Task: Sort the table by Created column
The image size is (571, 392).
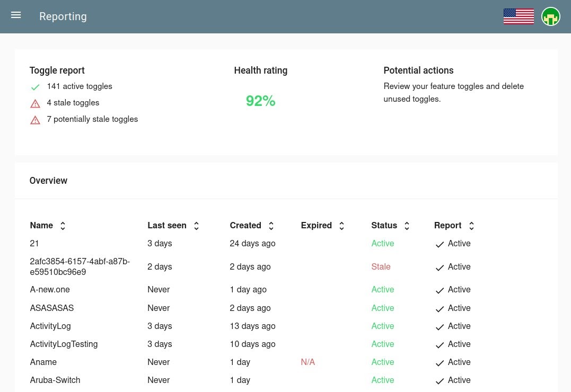Action: [271, 225]
